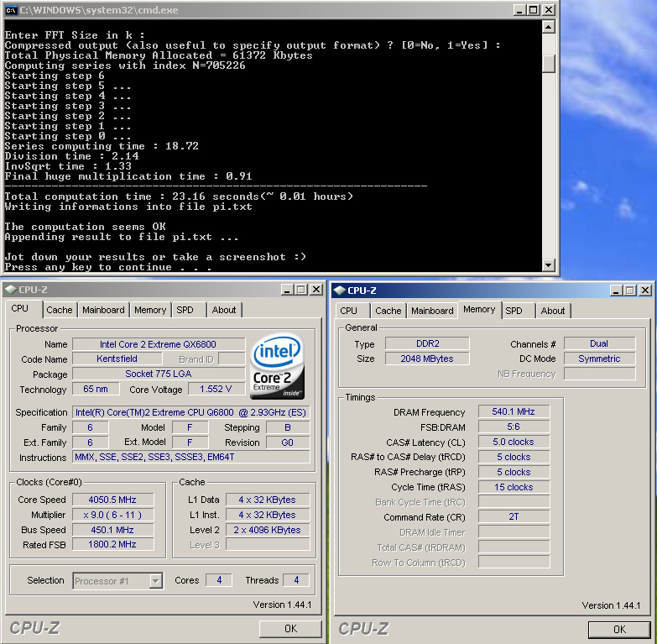The width and height of the screenshot is (657, 644).
Task: Click the processor Name field value
Action: (x=159, y=344)
